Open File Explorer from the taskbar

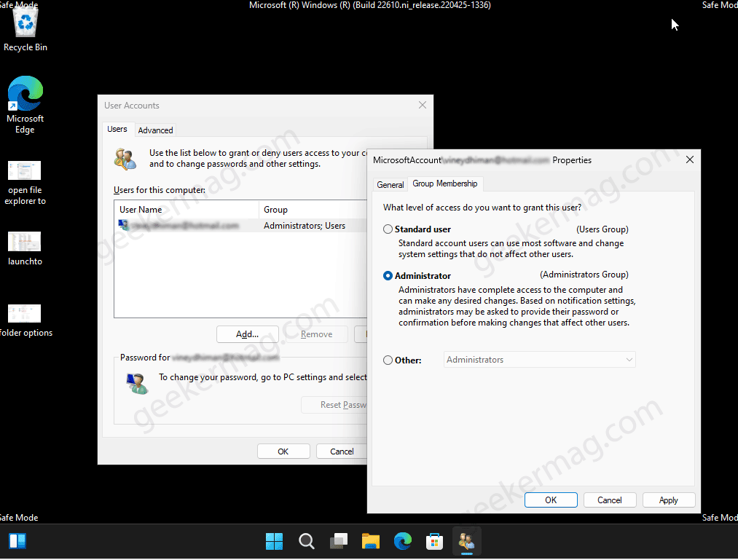point(370,541)
